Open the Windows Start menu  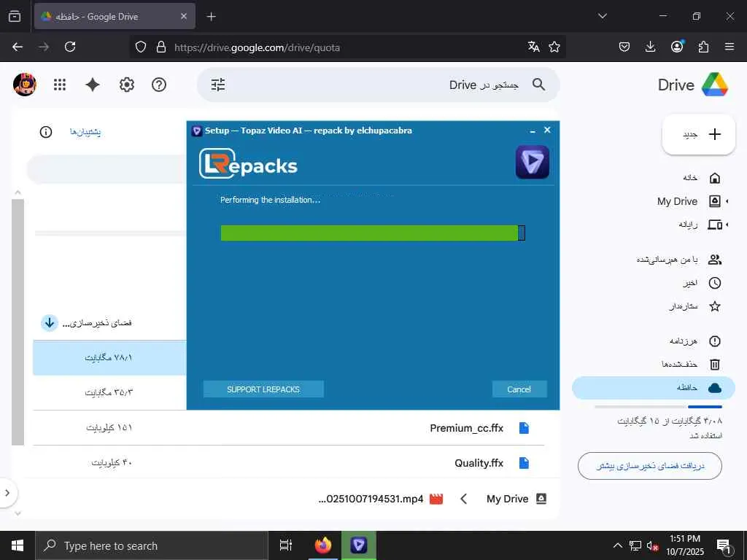tap(18, 545)
